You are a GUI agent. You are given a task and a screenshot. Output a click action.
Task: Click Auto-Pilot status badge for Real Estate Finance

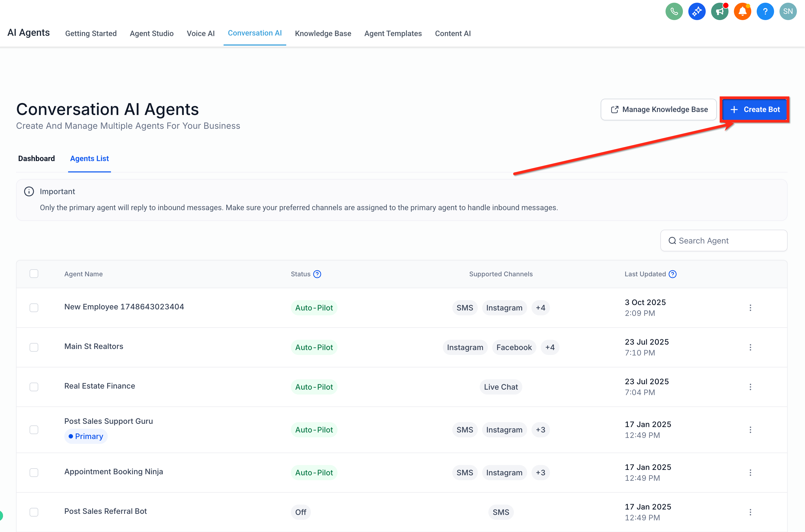pos(314,387)
